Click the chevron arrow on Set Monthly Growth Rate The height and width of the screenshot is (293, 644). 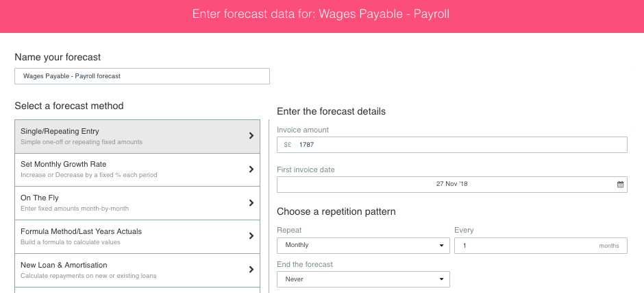click(251, 169)
